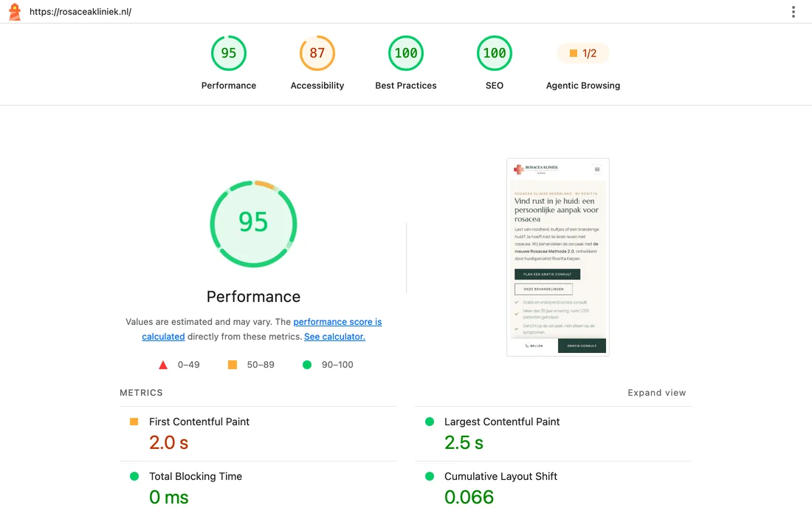Click the 2.5 s value
This screenshot has height=508, width=812.
click(x=464, y=443)
